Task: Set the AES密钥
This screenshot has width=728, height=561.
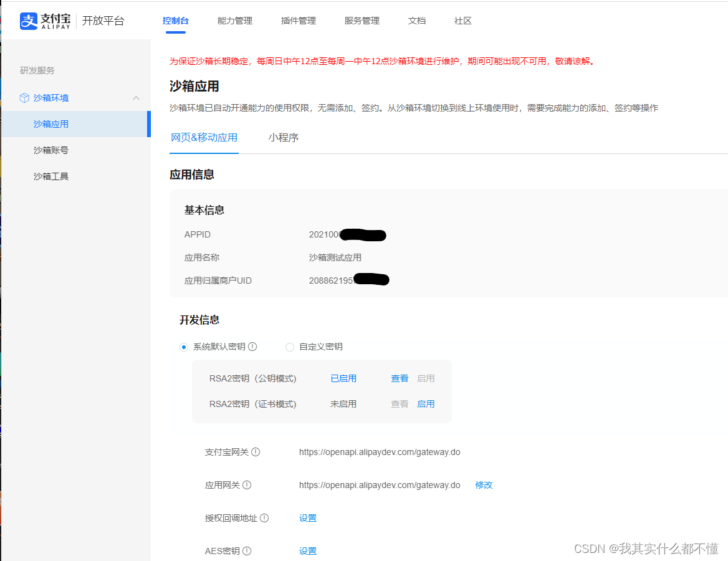Action: pos(308,551)
